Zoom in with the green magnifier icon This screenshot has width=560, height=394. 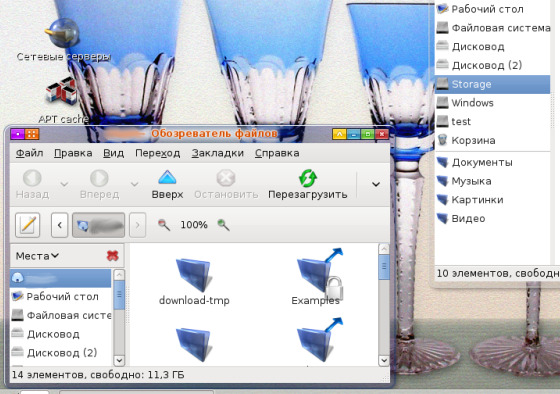(x=223, y=225)
